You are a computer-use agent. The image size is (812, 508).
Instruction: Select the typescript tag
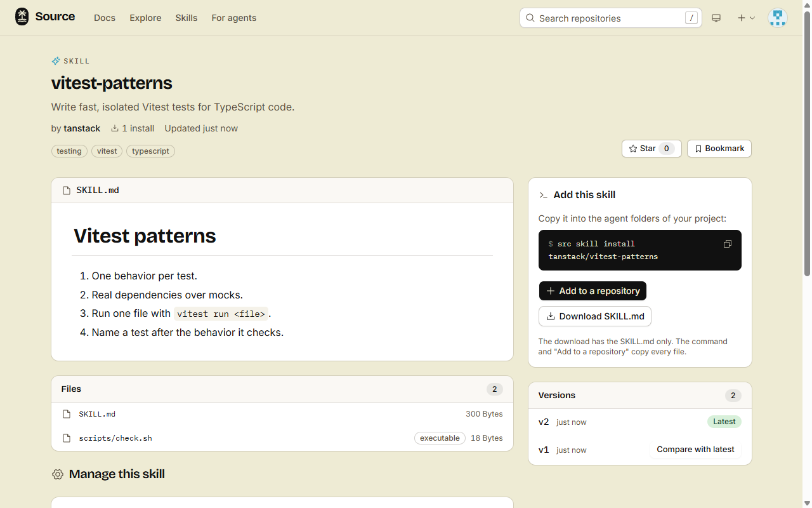pyautogui.click(x=150, y=151)
